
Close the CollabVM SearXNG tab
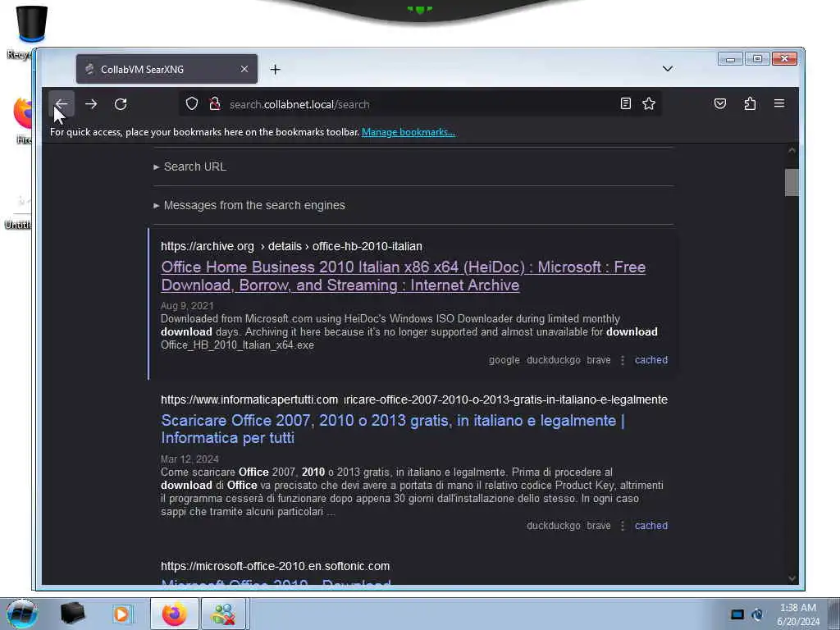pyautogui.click(x=244, y=69)
